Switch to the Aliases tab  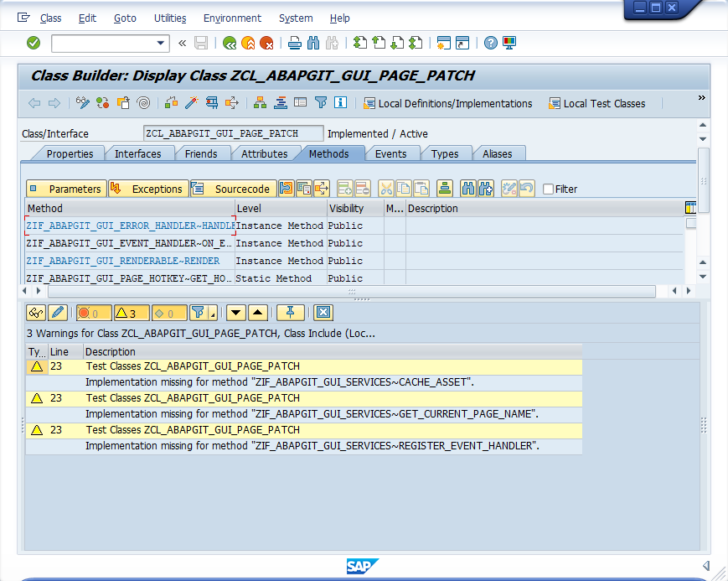[x=498, y=154]
